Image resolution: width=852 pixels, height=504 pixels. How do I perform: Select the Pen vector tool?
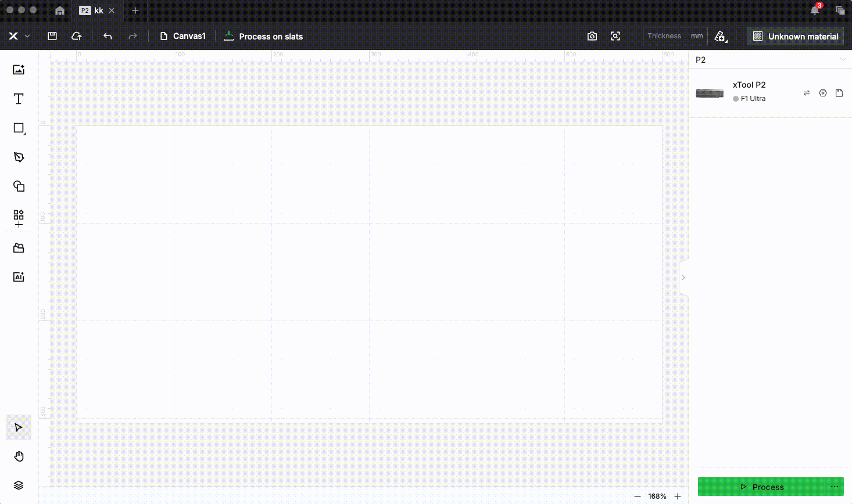tap(19, 157)
